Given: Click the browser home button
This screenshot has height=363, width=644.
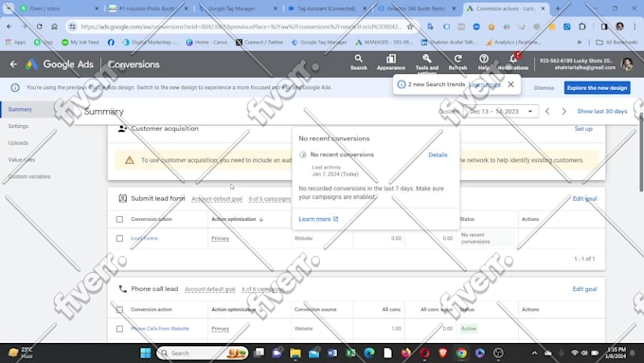Looking at the screenshot, I should tap(54, 27).
